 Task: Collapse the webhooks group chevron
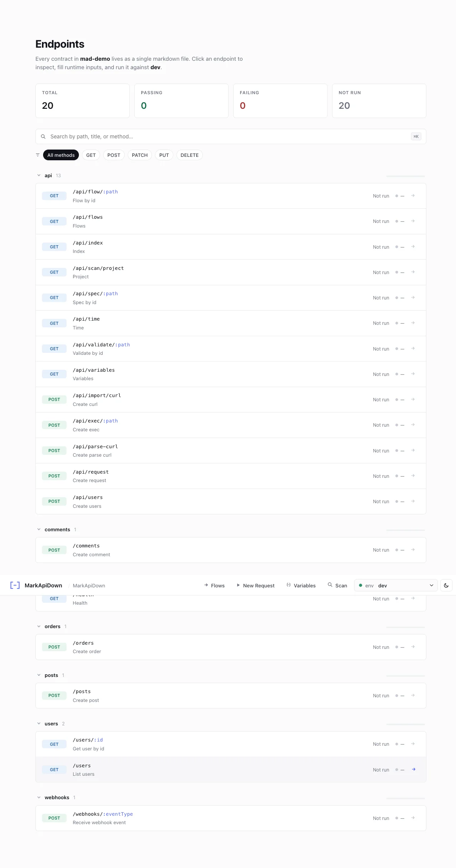[39, 797]
